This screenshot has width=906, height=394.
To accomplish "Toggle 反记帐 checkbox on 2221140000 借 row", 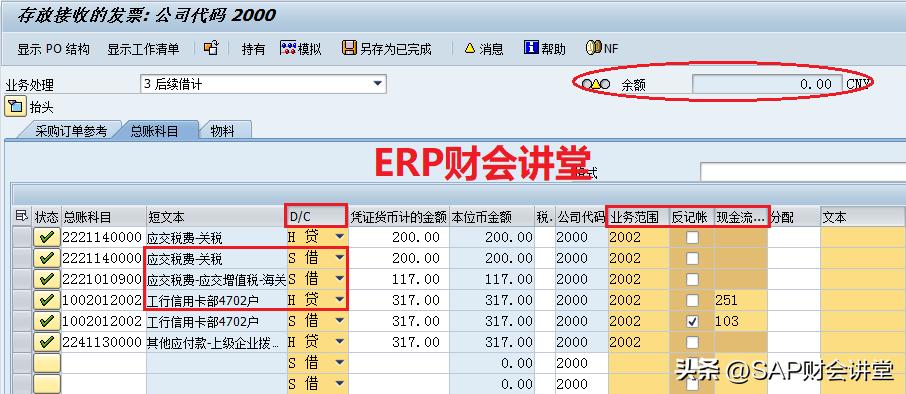I will tap(692, 258).
